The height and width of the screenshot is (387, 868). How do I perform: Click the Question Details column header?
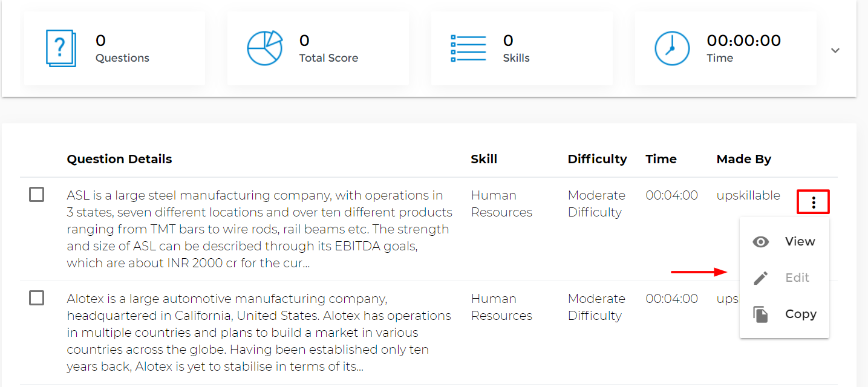pos(119,159)
